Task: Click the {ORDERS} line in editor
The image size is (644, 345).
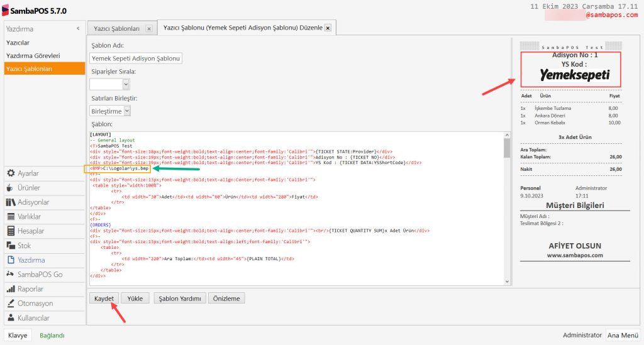Action: pos(101,225)
